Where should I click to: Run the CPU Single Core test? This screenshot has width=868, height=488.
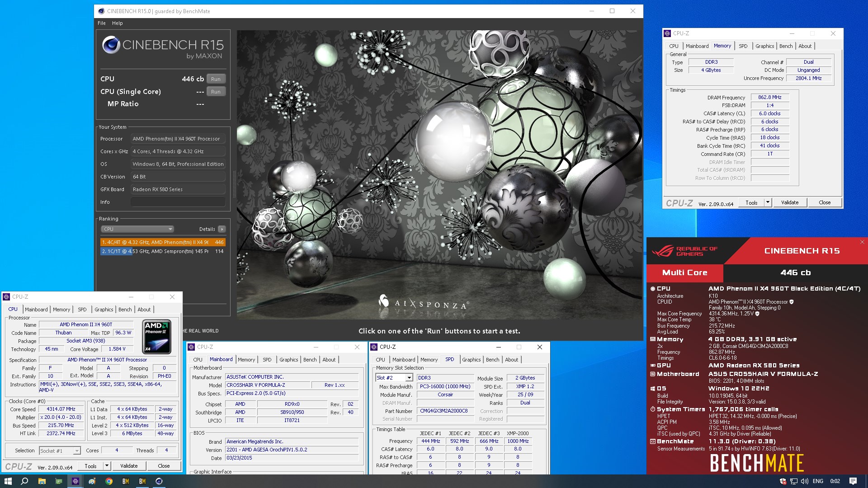pos(216,92)
